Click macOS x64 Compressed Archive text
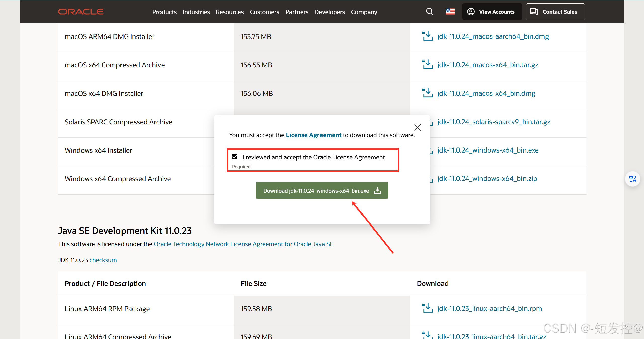644x339 pixels. click(x=115, y=65)
